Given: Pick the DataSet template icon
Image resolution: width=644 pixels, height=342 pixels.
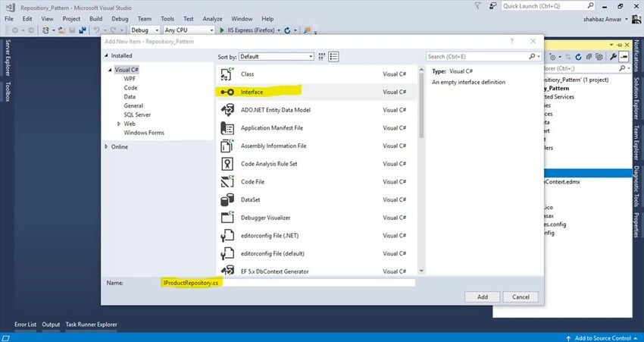Looking at the screenshot, I should click(227, 199).
